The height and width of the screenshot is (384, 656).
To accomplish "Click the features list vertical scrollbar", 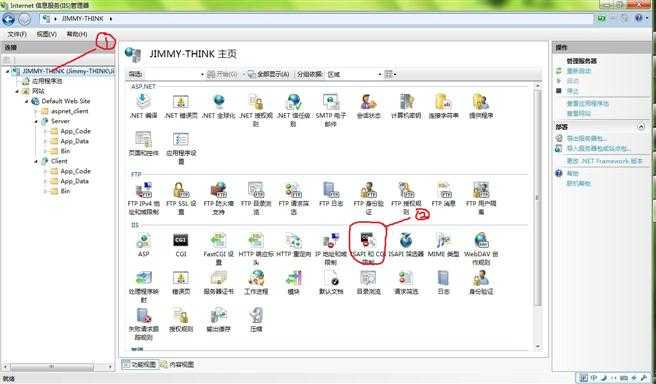I will click(538, 197).
